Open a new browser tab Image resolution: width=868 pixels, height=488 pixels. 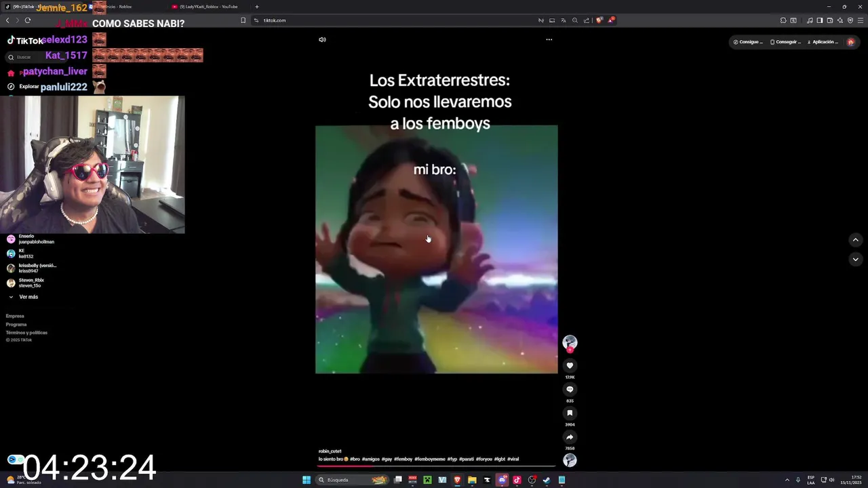click(x=257, y=7)
